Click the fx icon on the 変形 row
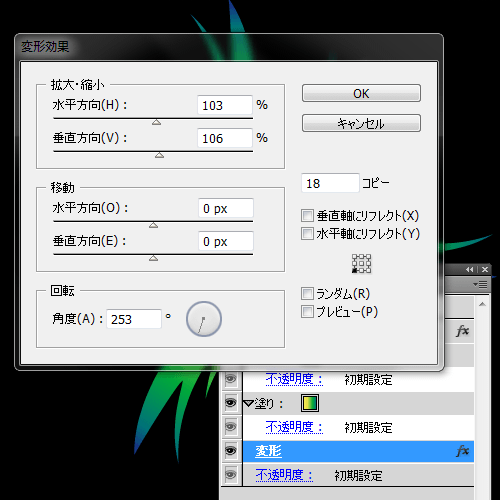 tap(462, 451)
